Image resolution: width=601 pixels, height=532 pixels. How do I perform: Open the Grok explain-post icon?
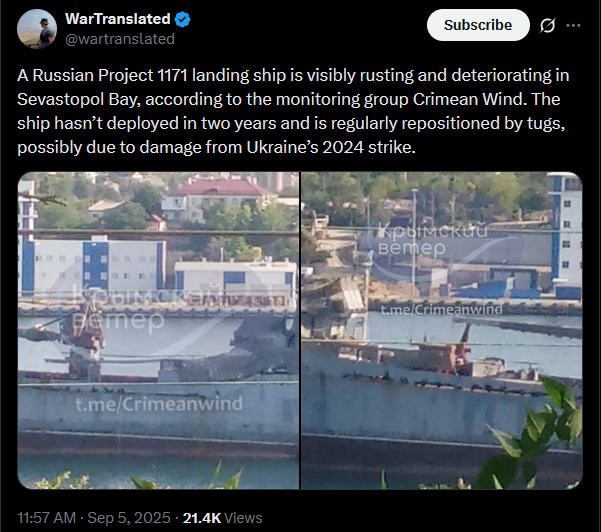pos(547,25)
